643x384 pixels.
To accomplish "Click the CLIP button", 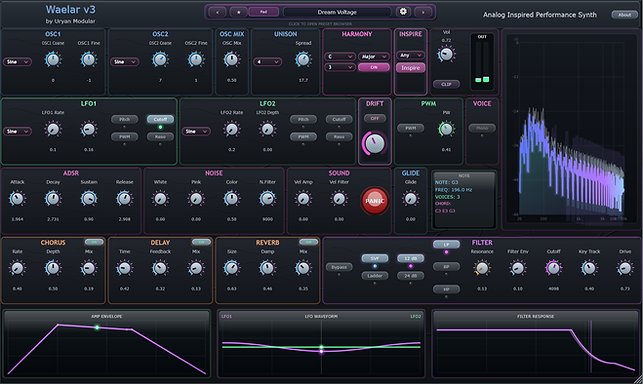I will (x=446, y=84).
